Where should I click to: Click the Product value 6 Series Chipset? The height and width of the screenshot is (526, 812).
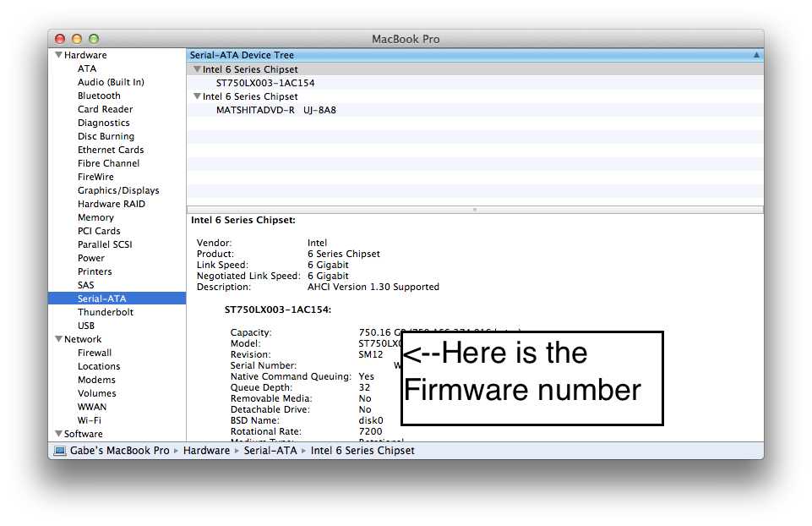343,254
